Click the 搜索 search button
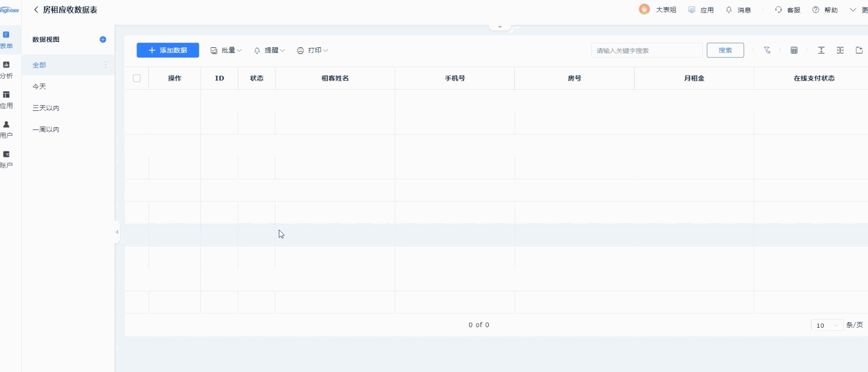Screen dimensions: 868x372 (725, 50)
